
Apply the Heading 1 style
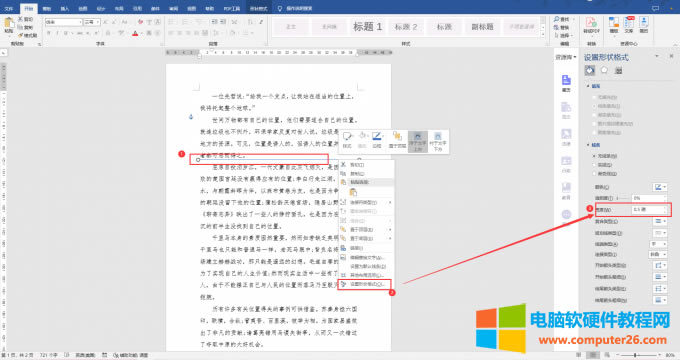click(367, 27)
